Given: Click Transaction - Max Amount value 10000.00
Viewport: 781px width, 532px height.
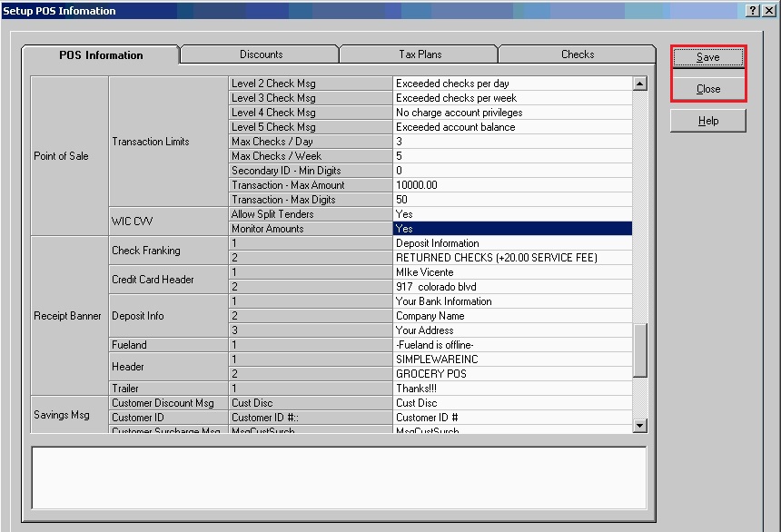Looking at the screenshot, I should 512,185.
